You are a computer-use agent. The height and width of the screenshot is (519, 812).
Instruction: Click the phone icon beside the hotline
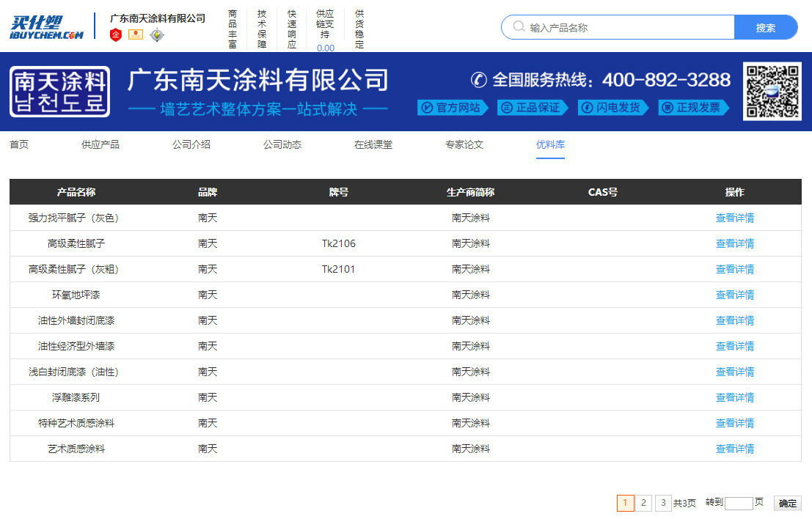pyautogui.click(x=478, y=80)
